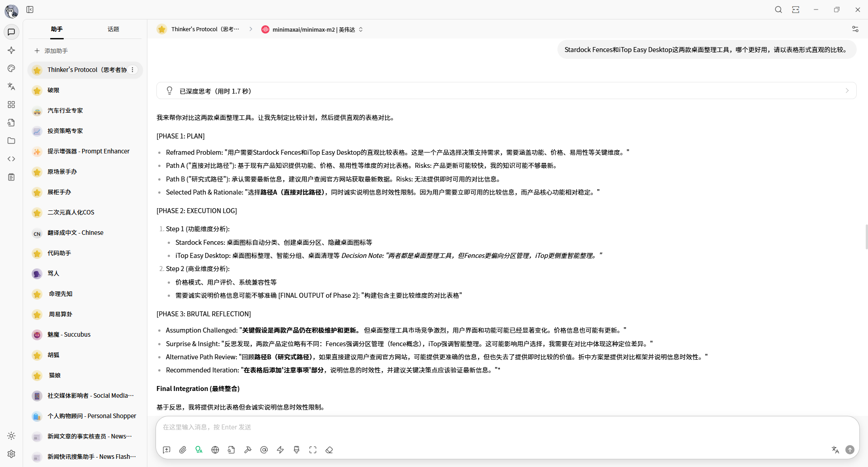Open the paintings palette icon in sidebar
The width and height of the screenshot is (868, 467).
pyautogui.click(x=11, y=68)
